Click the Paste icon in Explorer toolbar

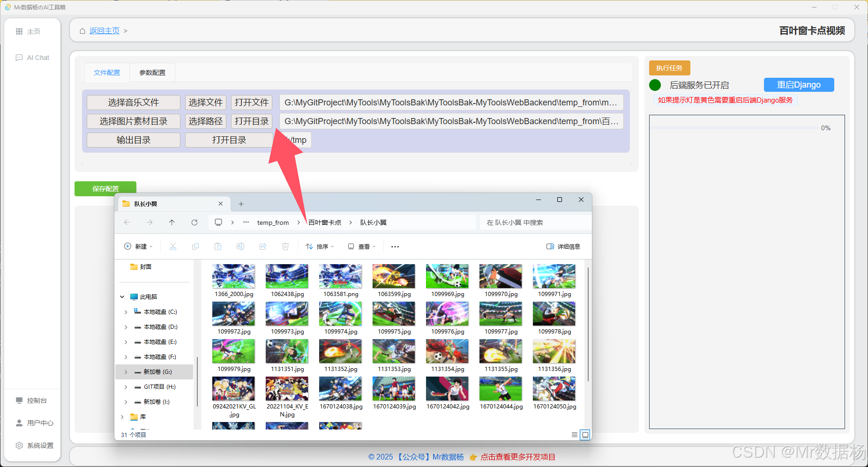218,246
